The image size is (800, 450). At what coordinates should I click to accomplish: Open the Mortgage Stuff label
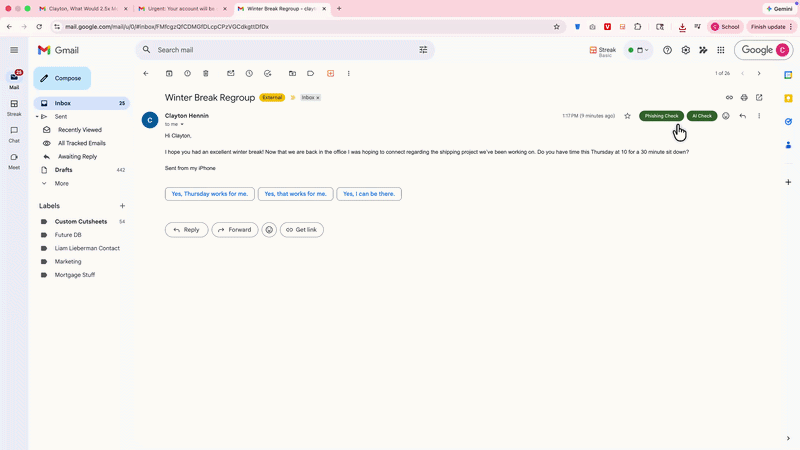click(x=74, y=274)
